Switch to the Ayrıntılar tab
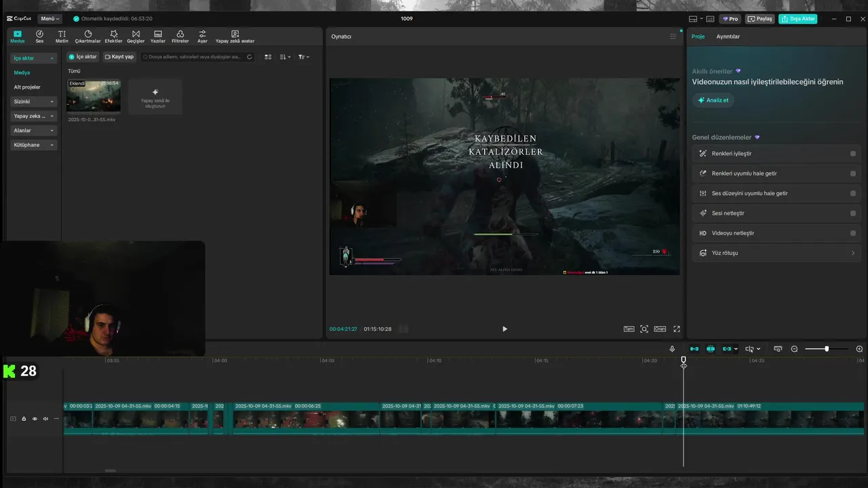Screen dimensions: 868x488 [728, 37]
